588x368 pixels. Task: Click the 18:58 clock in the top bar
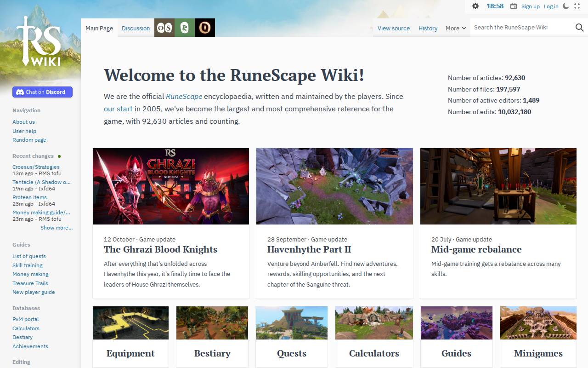(x=495, y=6)
